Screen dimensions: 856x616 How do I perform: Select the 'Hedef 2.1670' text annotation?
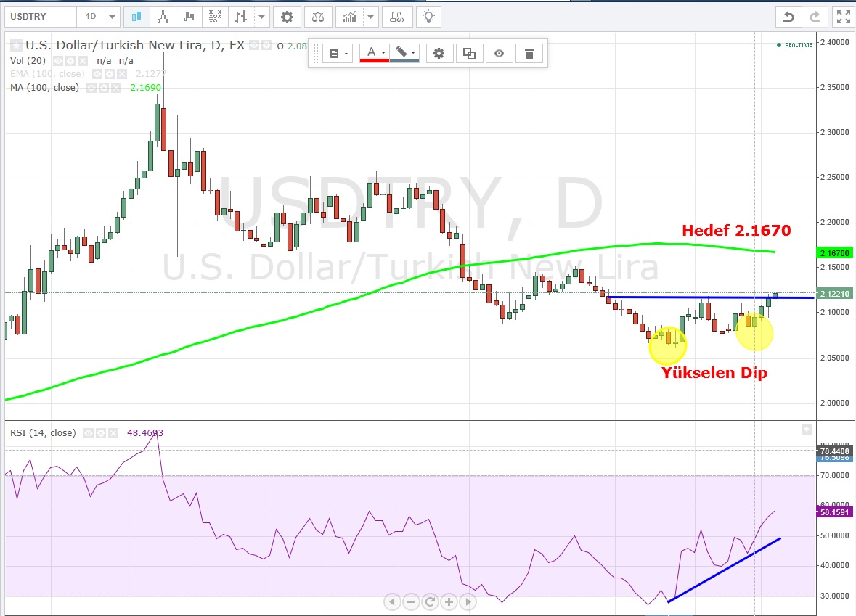click(x=735, y=231)
